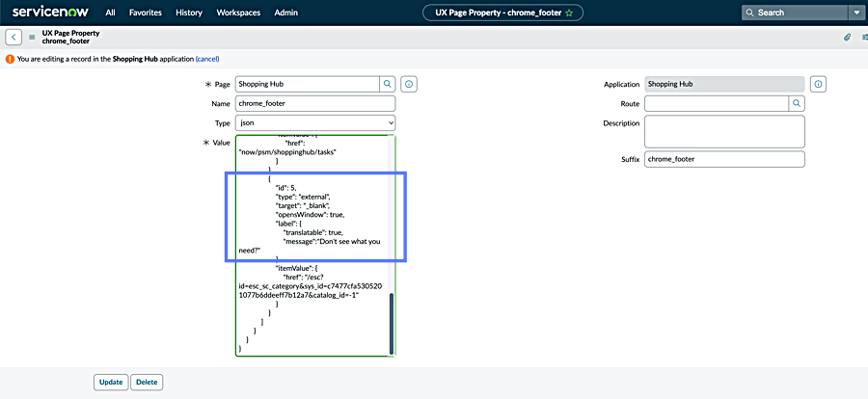This screenshot has width=868, height=399.
Task: Click the Application info icon
Action: pyautogui.click(x=818, y=84)
